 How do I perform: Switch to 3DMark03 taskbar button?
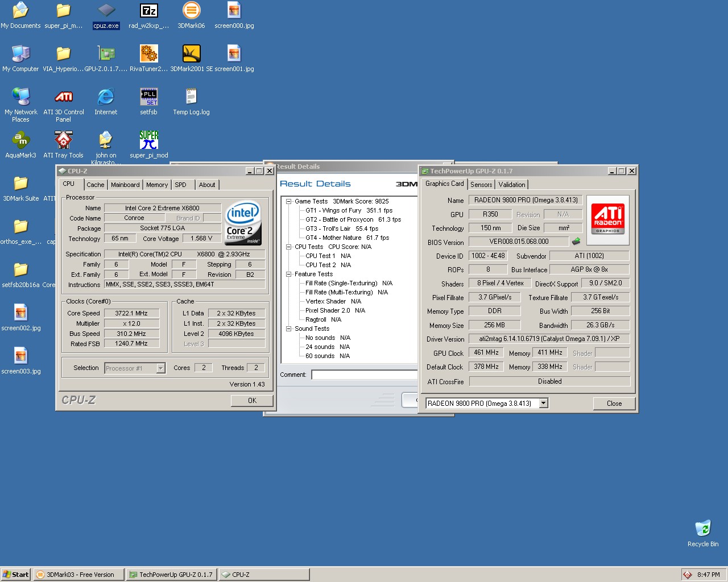[78, 575]
